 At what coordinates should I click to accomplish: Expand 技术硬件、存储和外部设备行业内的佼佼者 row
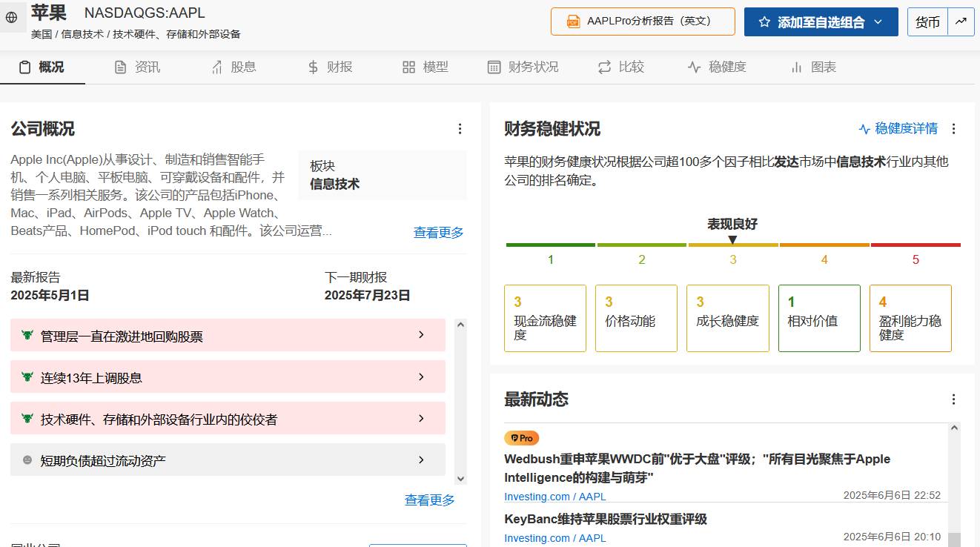[228, 418]
